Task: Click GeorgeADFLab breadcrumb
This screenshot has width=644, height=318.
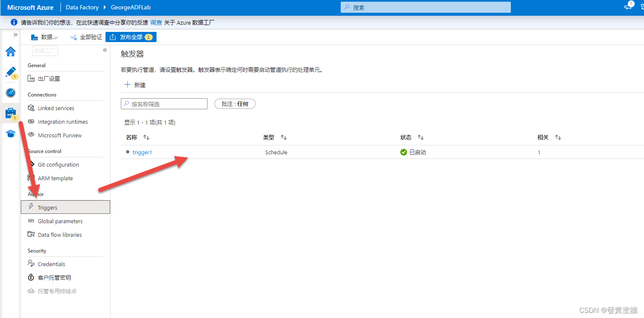Action: (131, 8)
